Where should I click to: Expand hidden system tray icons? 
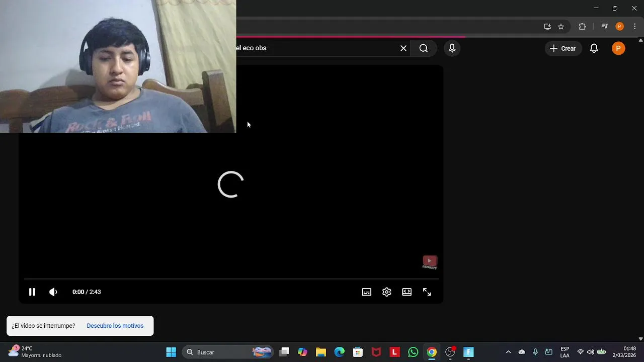(508, 352)
